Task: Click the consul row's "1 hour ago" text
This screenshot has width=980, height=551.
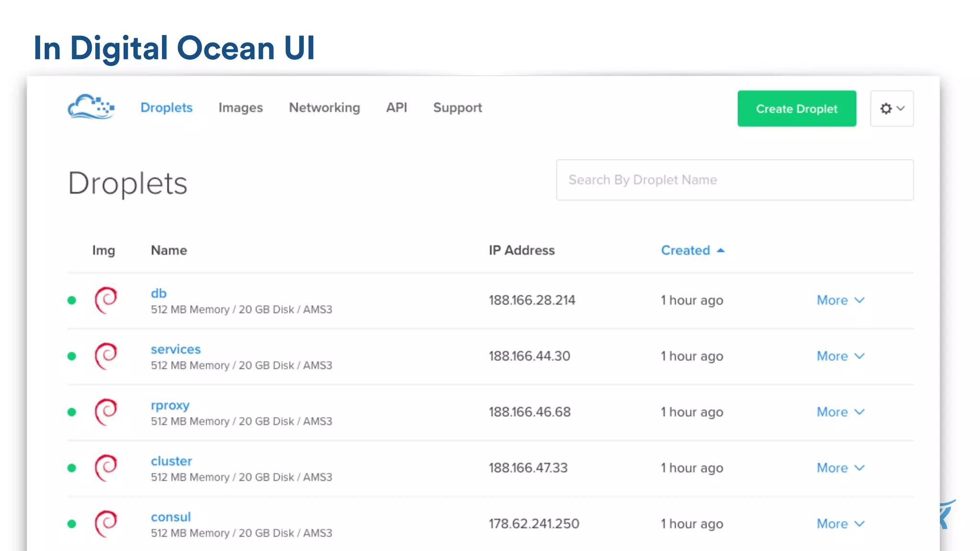Action: click(692, 524)
